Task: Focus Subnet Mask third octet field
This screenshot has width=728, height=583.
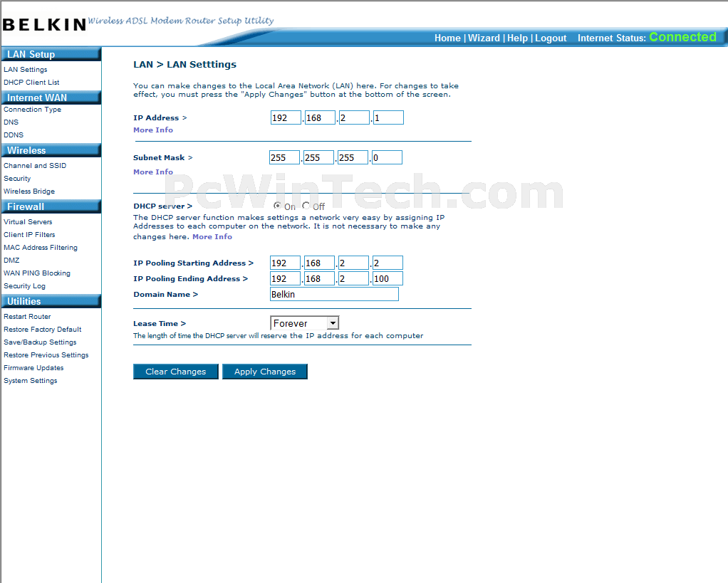Action: pyautogui.click(x=353, y=157)
